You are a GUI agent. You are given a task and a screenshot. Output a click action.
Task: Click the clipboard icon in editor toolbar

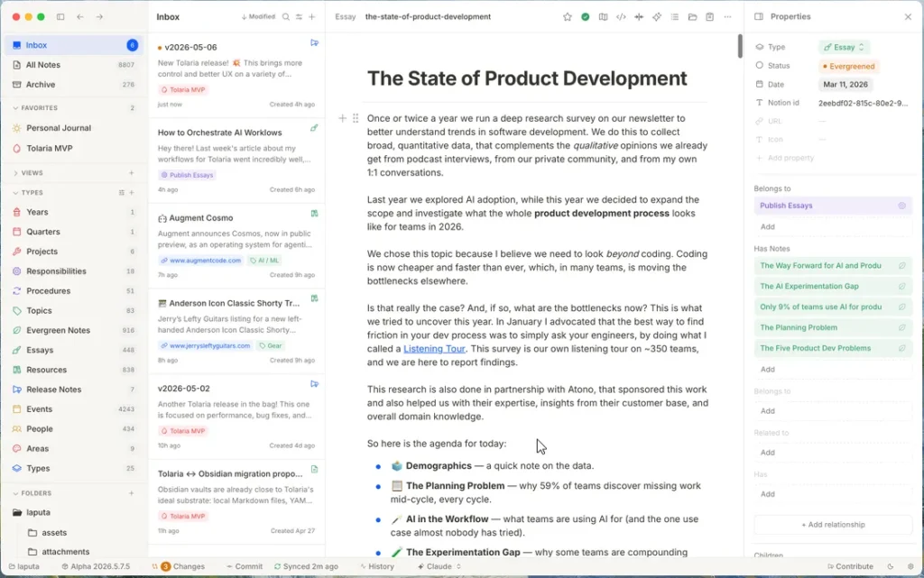[x=710, y=17]
